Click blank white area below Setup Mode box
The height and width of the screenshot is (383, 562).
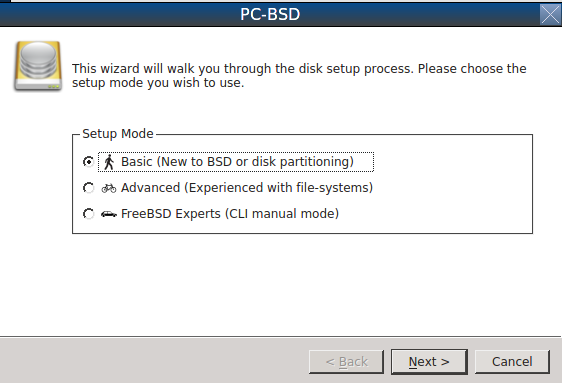(280, 285)
